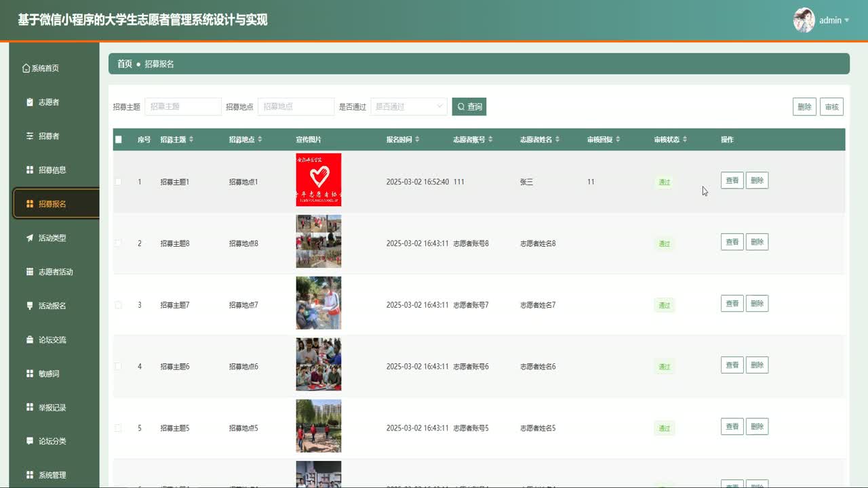Open 系统首页 in the sidebar
The height and width of the screenshot is (488, 868).
tap(54, 68)
